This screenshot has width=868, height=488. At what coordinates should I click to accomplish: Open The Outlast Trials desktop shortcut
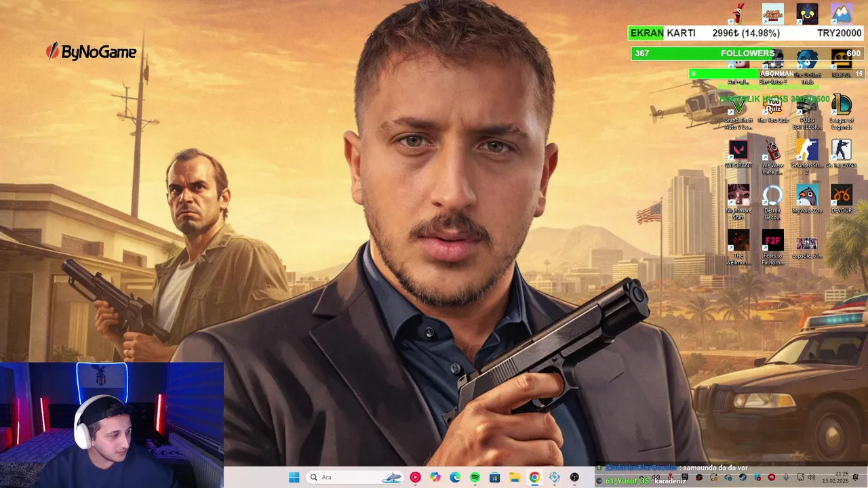pos(807,68)
